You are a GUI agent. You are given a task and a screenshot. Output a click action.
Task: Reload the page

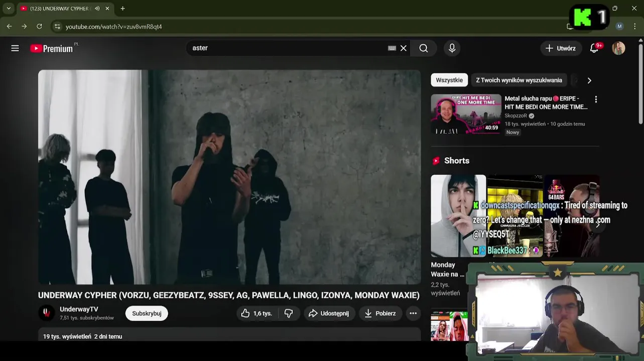click(39, 27)
